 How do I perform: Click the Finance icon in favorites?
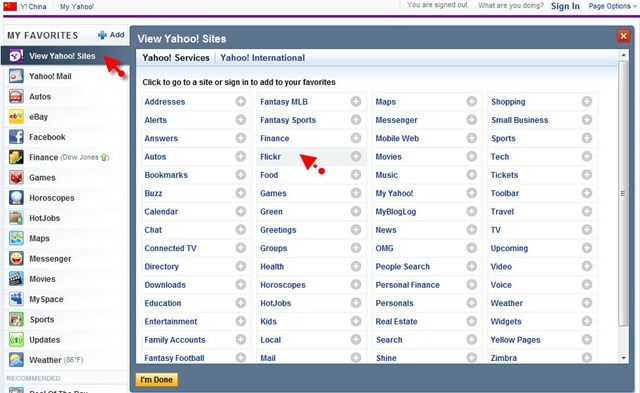16,157
